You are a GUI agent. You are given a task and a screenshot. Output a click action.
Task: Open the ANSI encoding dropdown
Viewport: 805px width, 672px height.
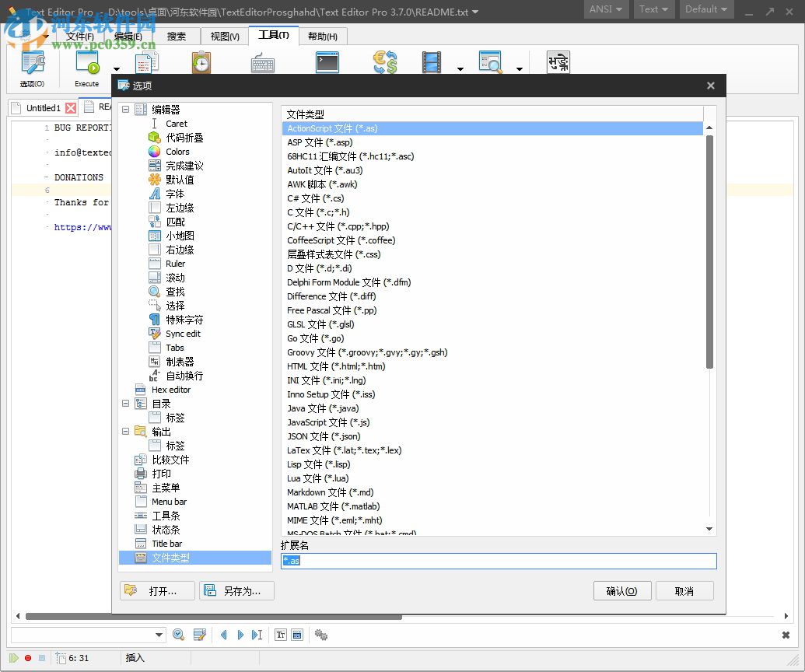pyautogui.click(x=606, y=9)
